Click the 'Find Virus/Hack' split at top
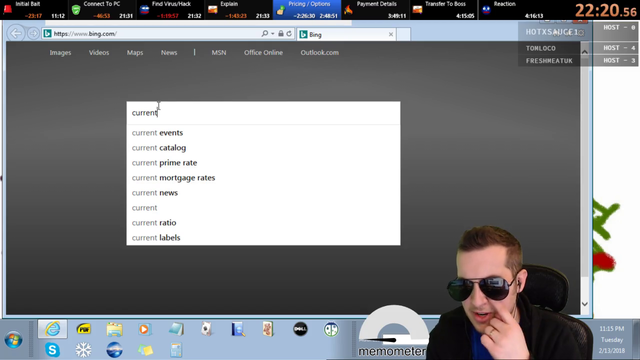640x360 pixels. point(170,10)
